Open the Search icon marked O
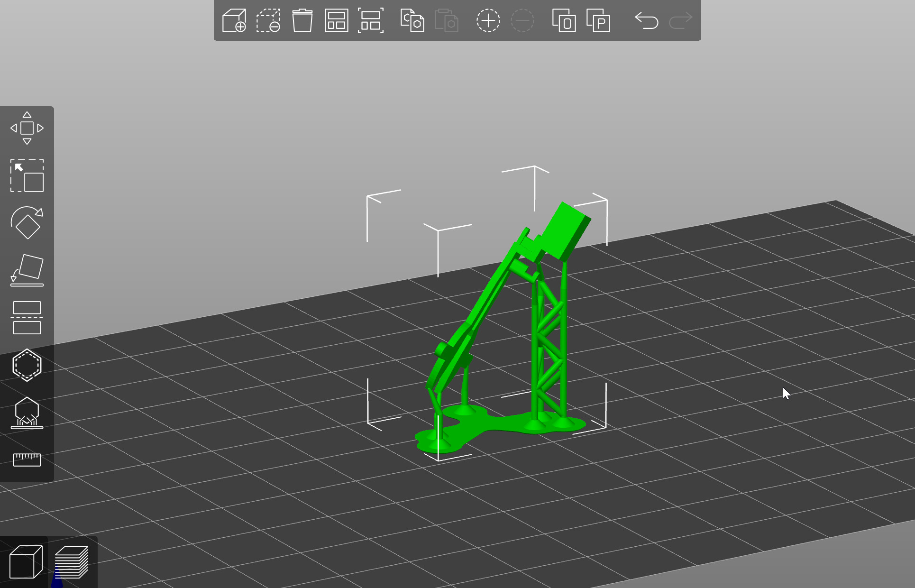This screenshot has width=915, height=588. (564, 21)
